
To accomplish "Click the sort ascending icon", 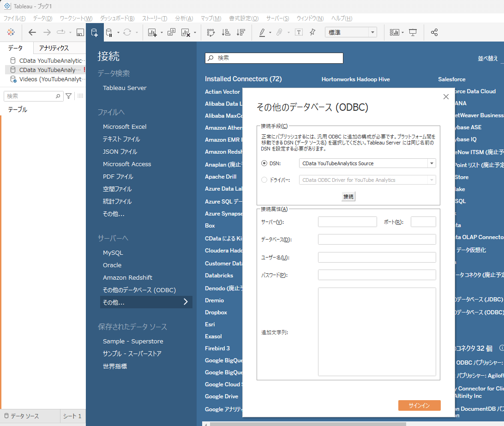I will (226, 32).
